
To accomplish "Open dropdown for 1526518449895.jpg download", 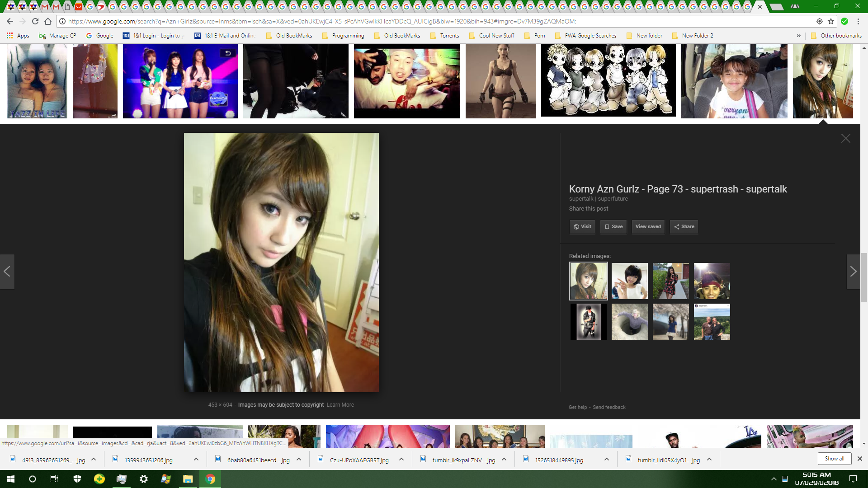I will (x=606, y=460).
